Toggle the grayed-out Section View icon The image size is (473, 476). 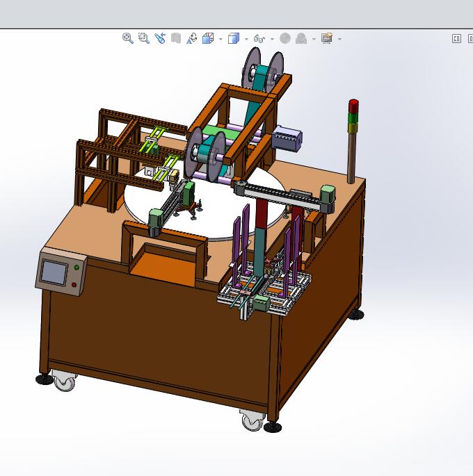(x=176, y=38)
